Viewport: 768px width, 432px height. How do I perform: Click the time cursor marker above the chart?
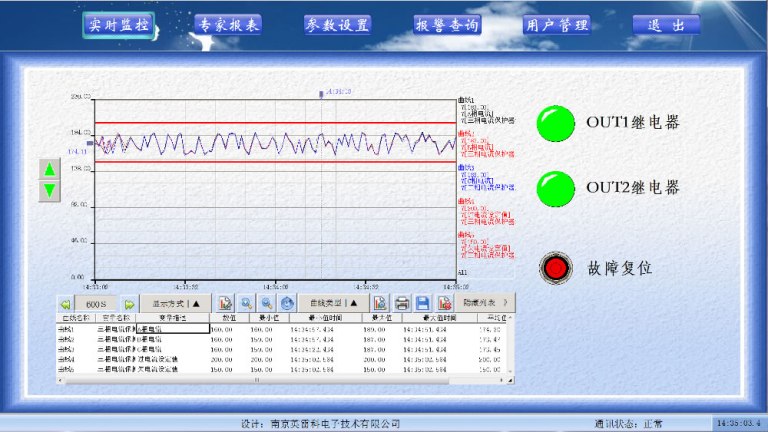[x=321, y=94]
